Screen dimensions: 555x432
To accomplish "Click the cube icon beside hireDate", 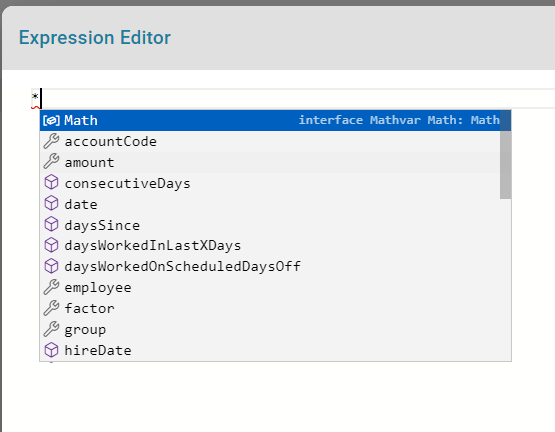I will pyautogui.click(x=51, y=350).
